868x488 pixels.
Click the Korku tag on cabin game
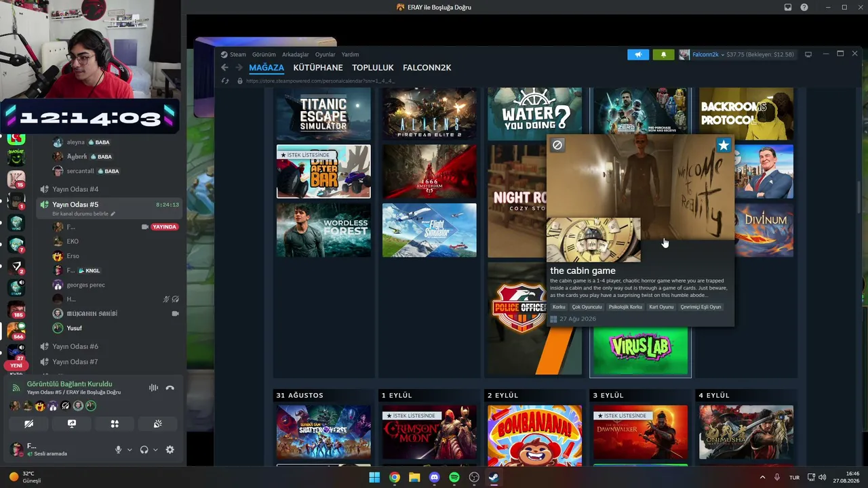(559, 307)
